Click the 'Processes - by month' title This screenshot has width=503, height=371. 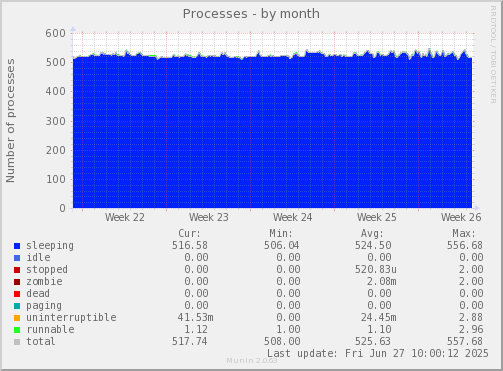point(251,14)
